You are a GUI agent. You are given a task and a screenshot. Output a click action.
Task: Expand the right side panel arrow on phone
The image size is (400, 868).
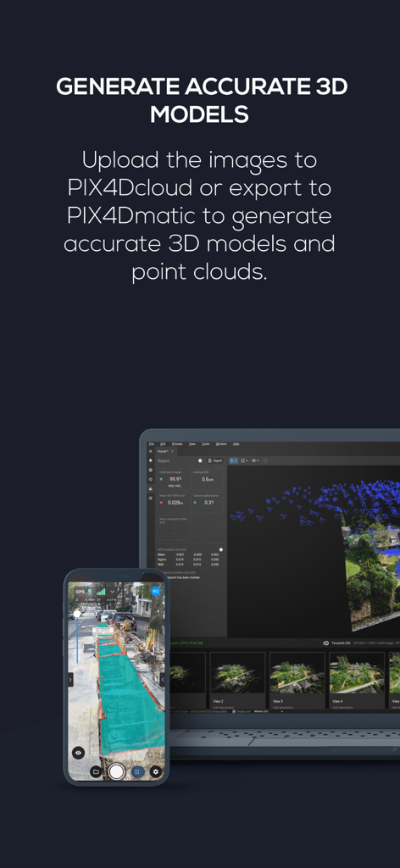163,680
